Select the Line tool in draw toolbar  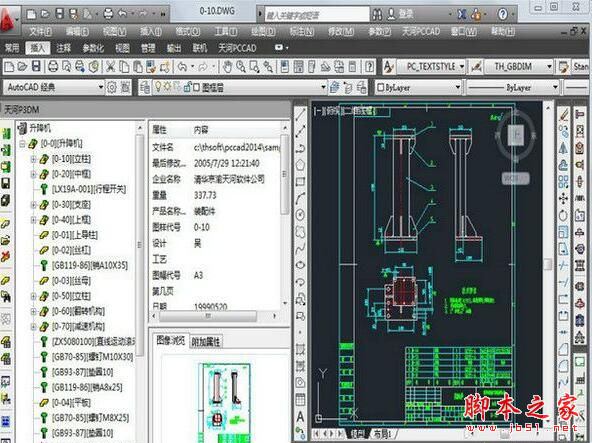click(300, 114)
